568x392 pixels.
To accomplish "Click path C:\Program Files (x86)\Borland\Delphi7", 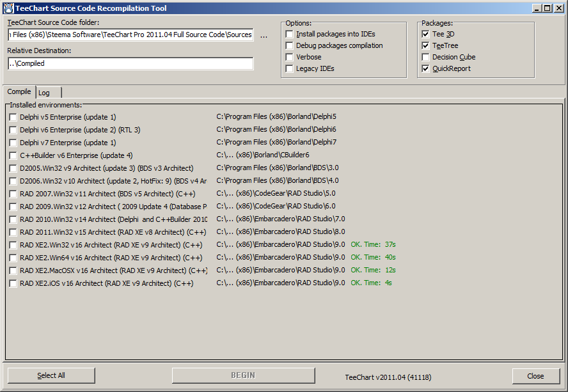I will 276,142.
